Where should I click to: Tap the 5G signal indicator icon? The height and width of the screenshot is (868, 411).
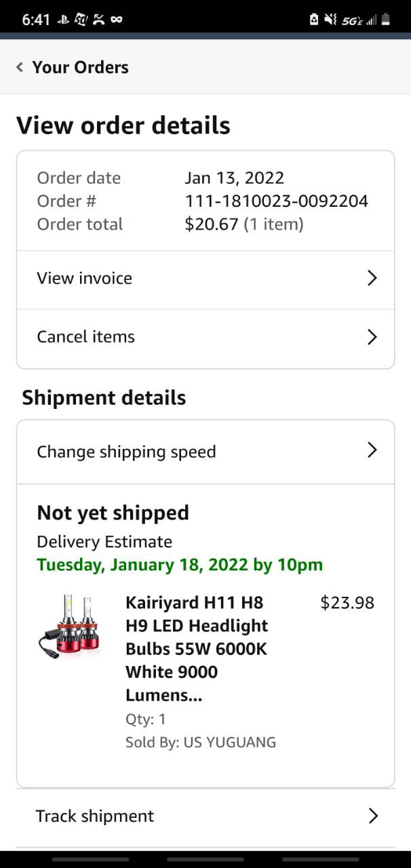click(352, 20)
